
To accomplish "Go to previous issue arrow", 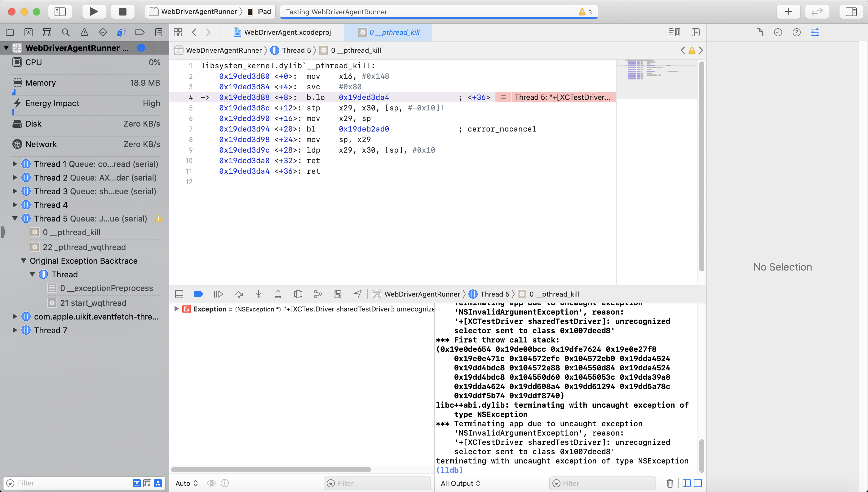I will pyautogui.click(x=683, y=50).
